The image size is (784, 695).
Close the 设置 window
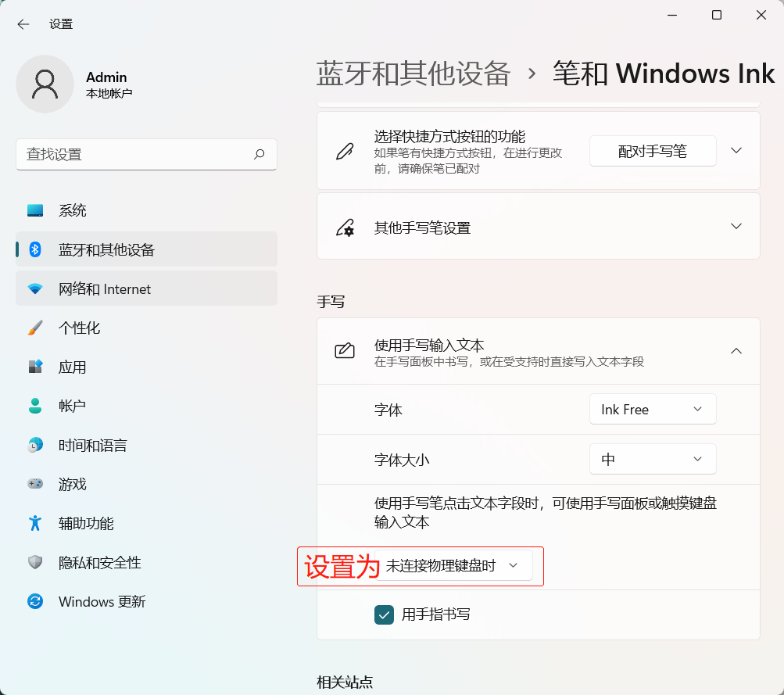(x=761, y=16)
